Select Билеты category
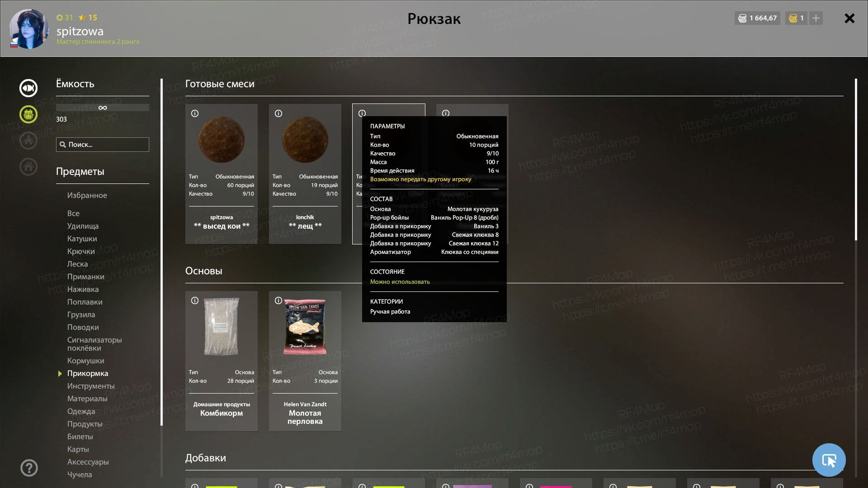 pos(80,436)
